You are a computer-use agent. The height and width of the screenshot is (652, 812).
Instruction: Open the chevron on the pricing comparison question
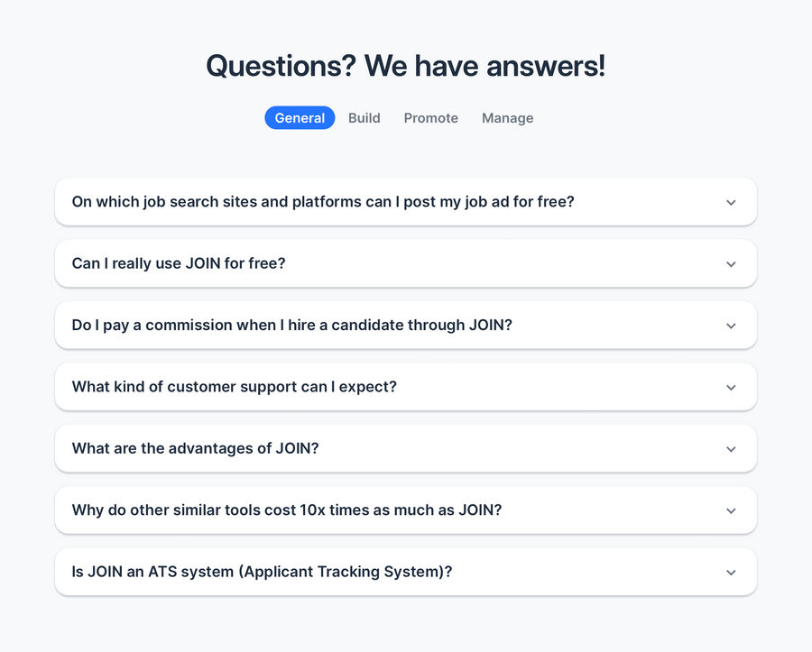731,510
